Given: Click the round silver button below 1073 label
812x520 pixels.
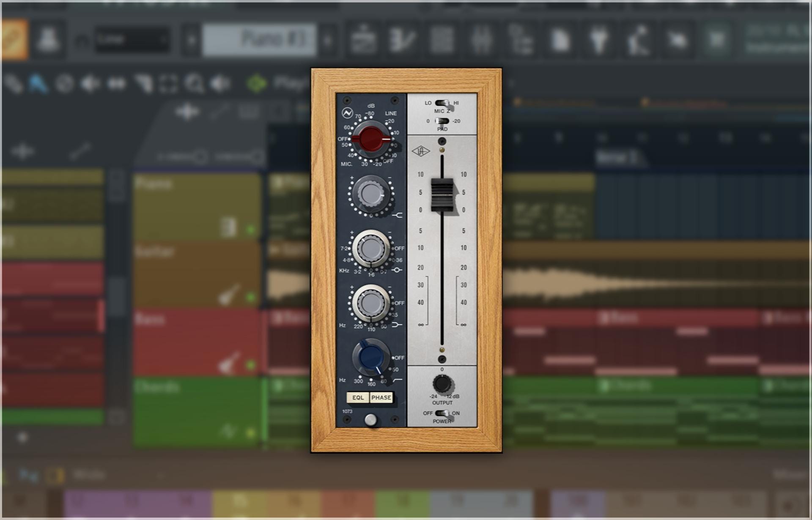Looking at the screenshot, I should coord(370,420).
